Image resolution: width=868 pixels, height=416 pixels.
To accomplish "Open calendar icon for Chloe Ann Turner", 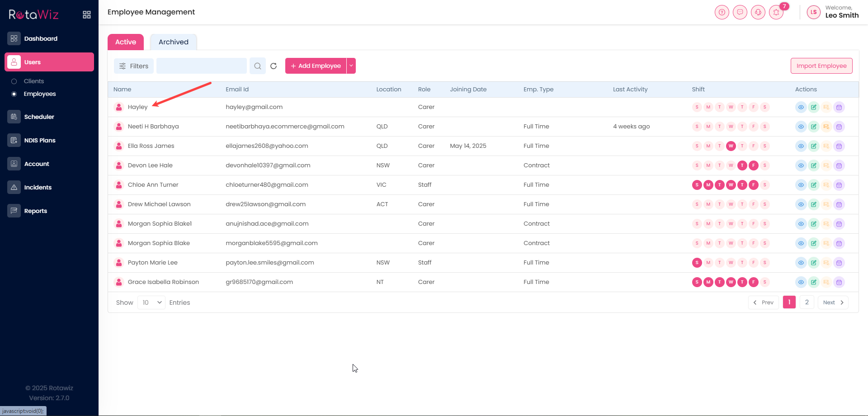I will pos(839,185).
